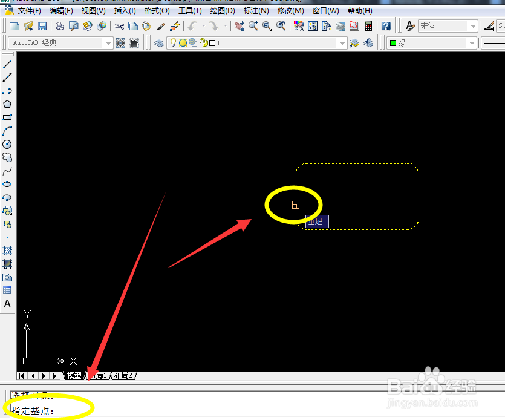Select the Line drawing tool

coord(7,64)
